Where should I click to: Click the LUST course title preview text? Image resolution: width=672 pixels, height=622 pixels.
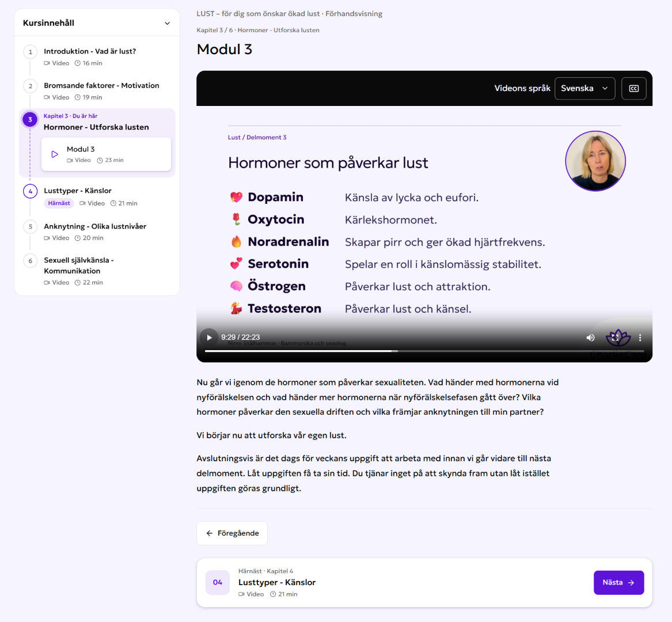point(289,14)
